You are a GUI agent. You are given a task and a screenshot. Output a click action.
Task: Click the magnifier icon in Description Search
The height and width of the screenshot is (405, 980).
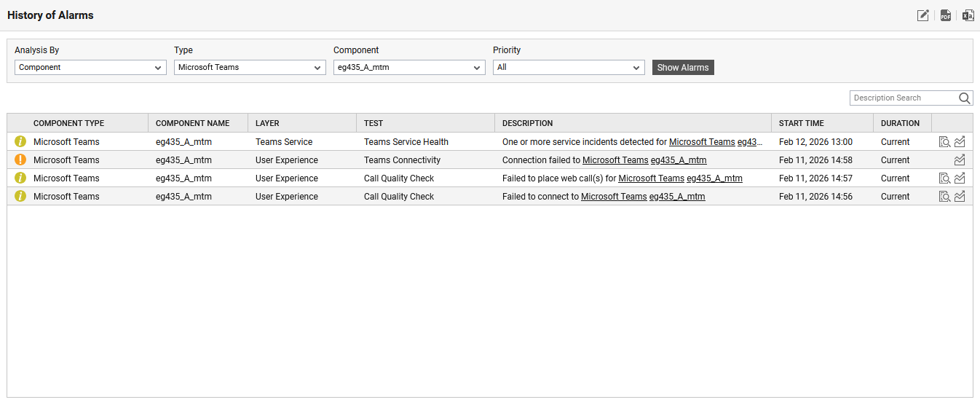(x=965, y=98)
